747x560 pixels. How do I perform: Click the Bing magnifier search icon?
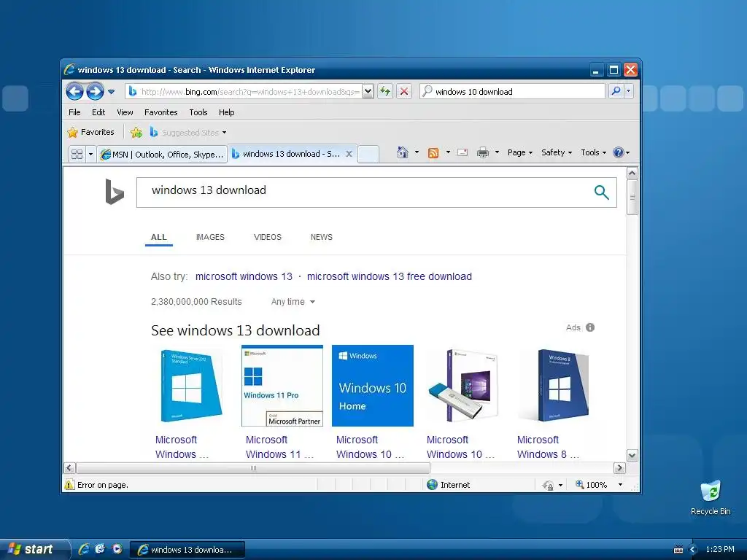(x=602, y=192)
